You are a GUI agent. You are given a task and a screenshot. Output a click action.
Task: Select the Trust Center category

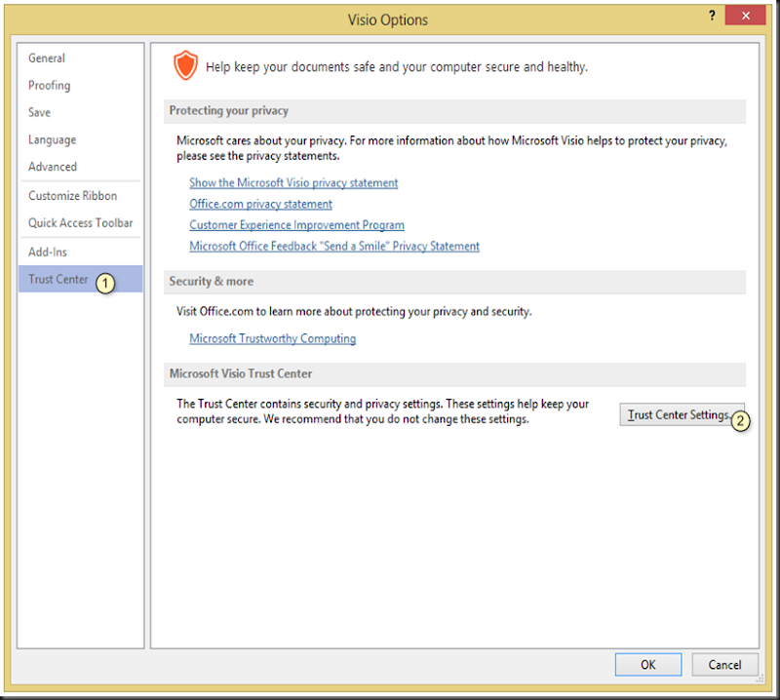click(58, 279)
